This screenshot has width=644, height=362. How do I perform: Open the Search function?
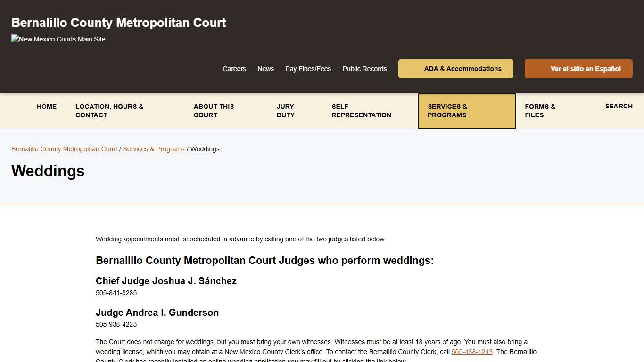(619, 106)
